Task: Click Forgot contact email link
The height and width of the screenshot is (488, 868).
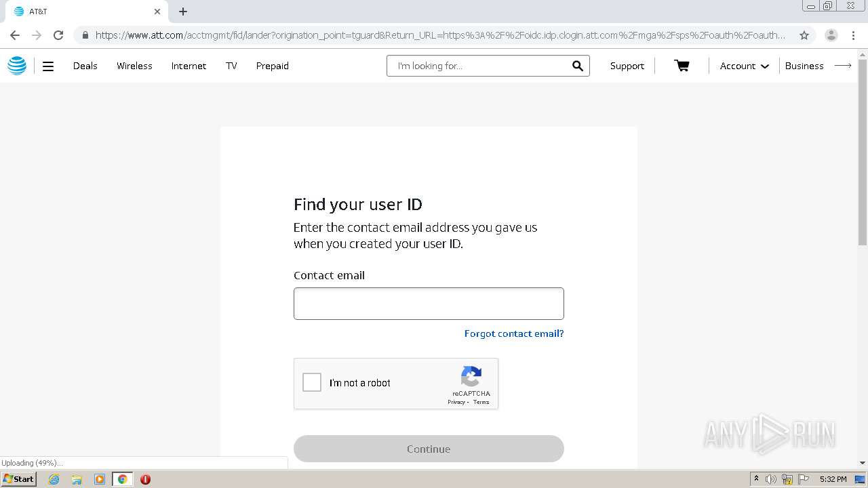Action: point(514,333)
